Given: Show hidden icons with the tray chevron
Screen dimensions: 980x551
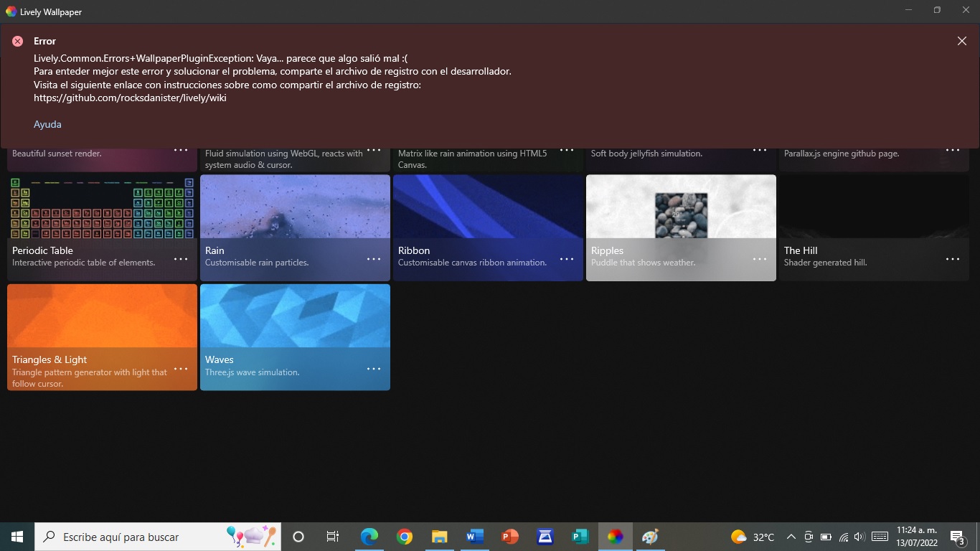Looking at the screenshot, I should (790, 537).
